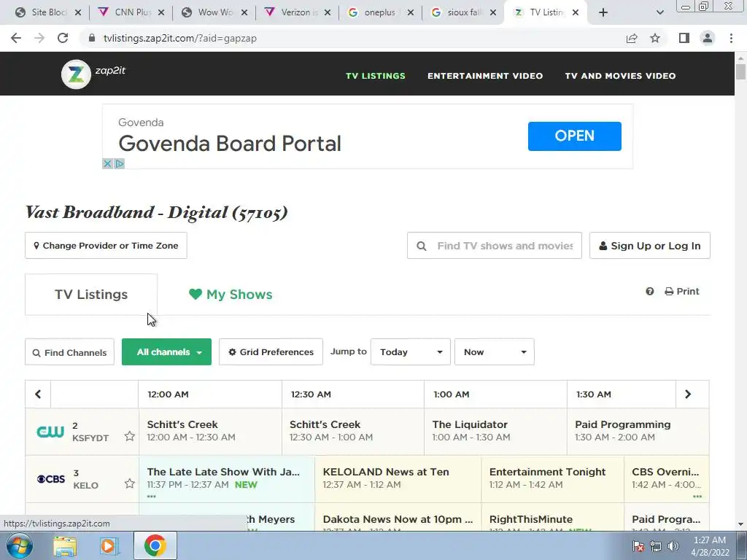
Task: Click the 12:30 AM time header
Action: 311,394
